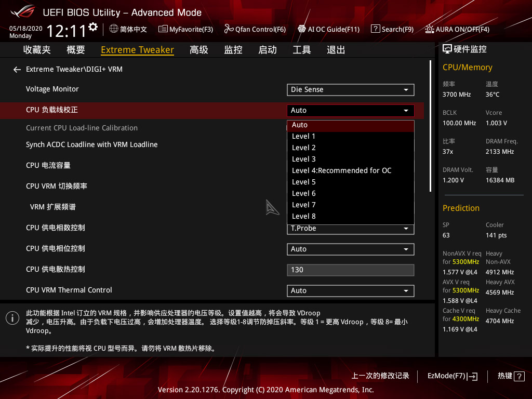Switch to EzMode via EzMode(F7)
Image resolution: width=532 pixels, height=399 pixels.
tap(451, 376)
